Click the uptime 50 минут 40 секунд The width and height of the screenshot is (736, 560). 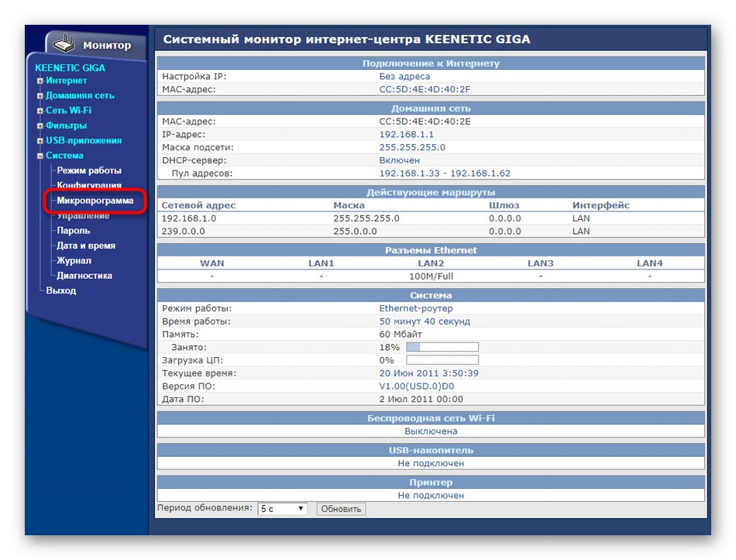coord(425,321)
